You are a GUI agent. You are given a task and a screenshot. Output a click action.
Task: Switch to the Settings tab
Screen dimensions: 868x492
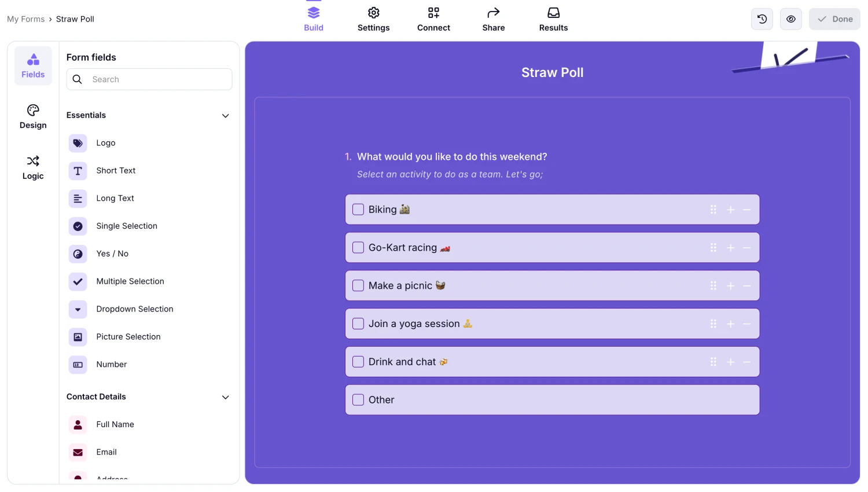[373, 19]
